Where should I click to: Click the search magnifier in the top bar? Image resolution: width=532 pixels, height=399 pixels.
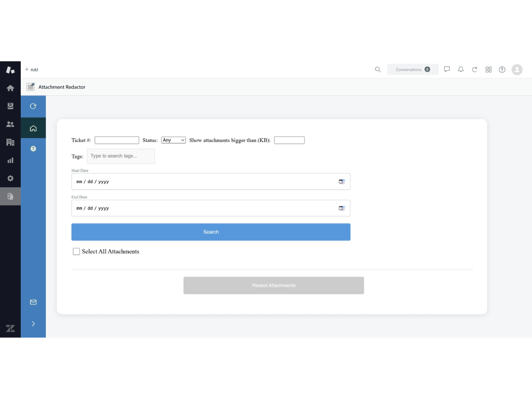click(378, 70)
